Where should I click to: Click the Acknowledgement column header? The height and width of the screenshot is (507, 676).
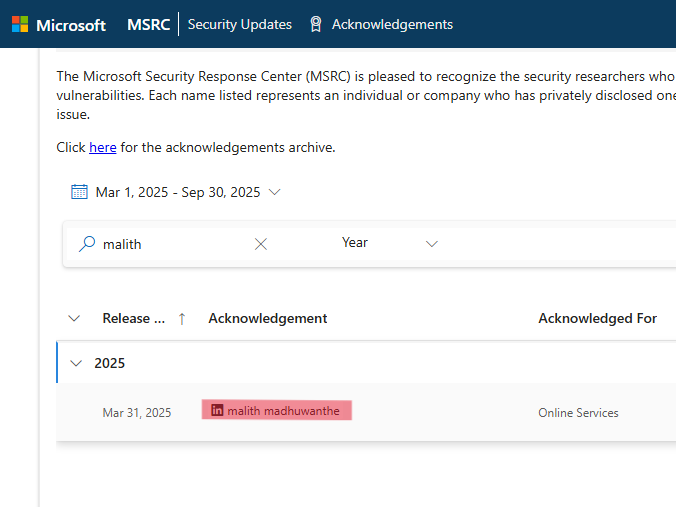[x=268, y=318]
